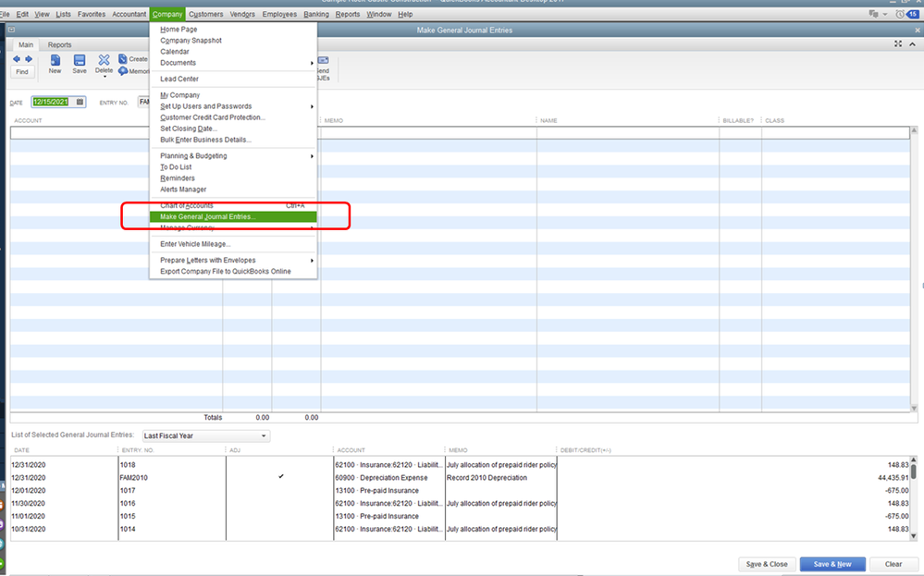Open the Customers menu
The height and width of the screenshot is (576, 924).
pyautogui.click(x=205, y=14)
